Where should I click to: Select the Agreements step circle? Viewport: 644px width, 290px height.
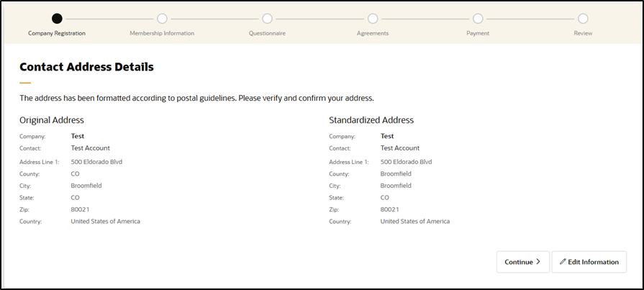[373, 19]
